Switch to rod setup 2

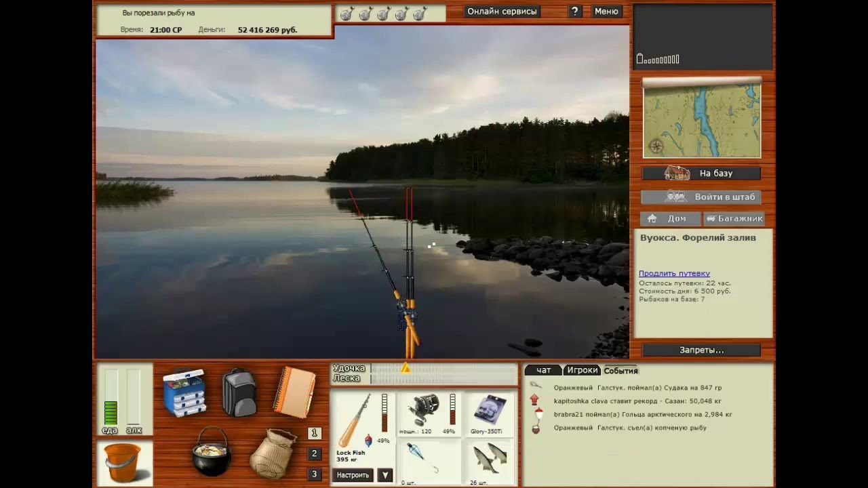(x=315, y=453)
